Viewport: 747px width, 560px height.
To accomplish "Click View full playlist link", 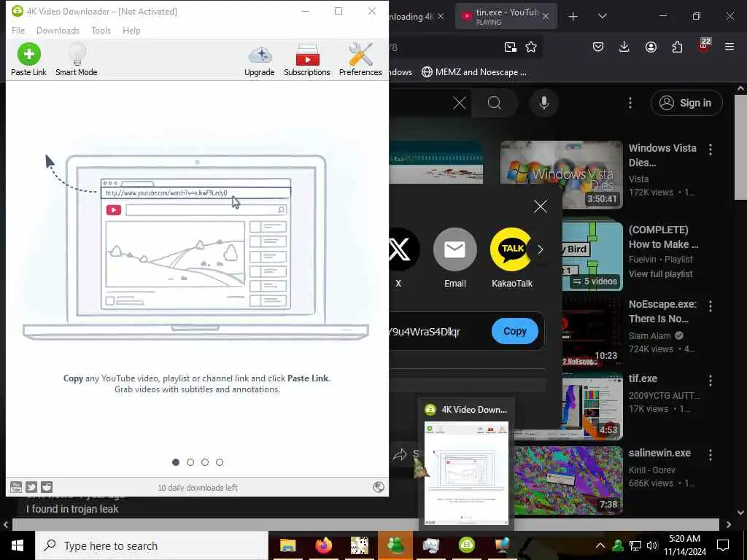I will click(x=660, y=274).
